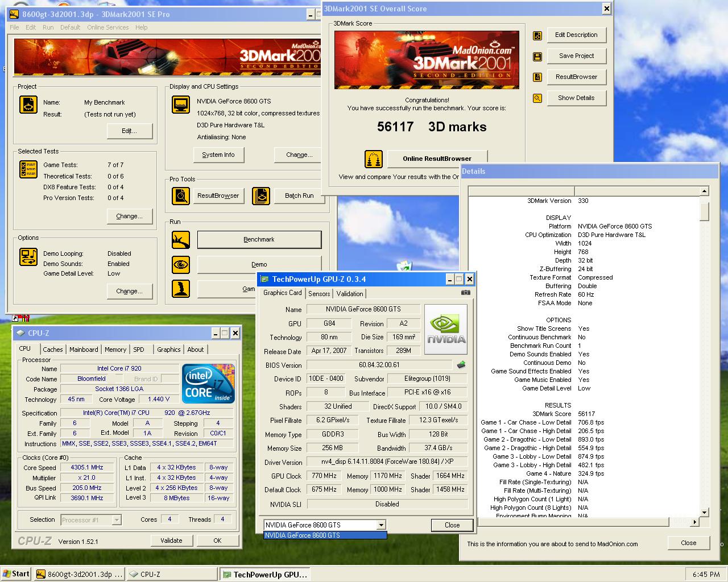Click the Online ResultBrowser people icon
Viewport: 728px width, 582px height.
pos(374,159)
